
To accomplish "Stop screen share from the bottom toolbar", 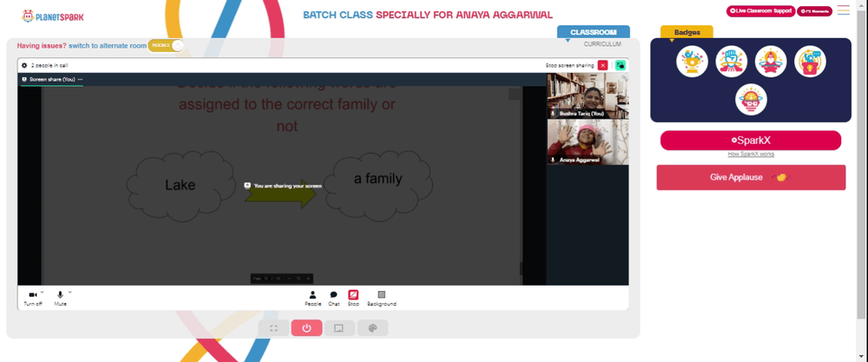I will coord(353,299).
